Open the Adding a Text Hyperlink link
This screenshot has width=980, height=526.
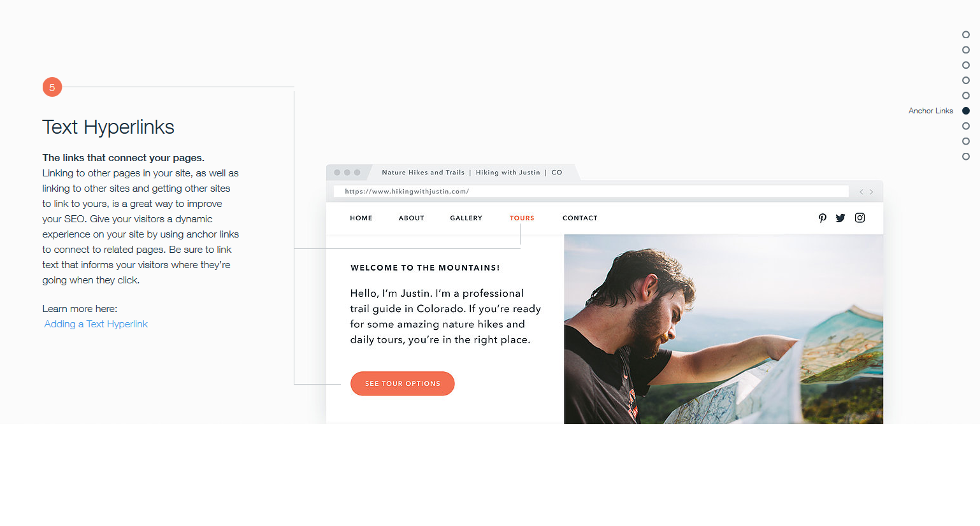click(96, 324)
